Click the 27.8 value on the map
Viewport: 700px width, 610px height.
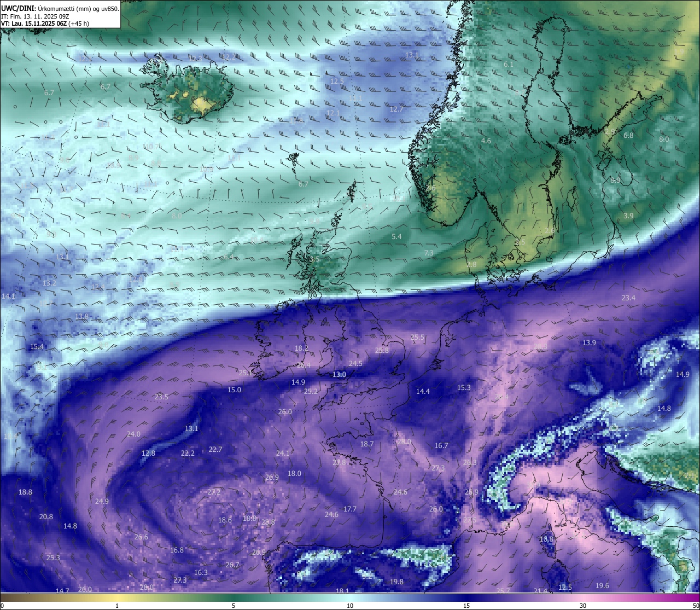click(x=339, y=463)
